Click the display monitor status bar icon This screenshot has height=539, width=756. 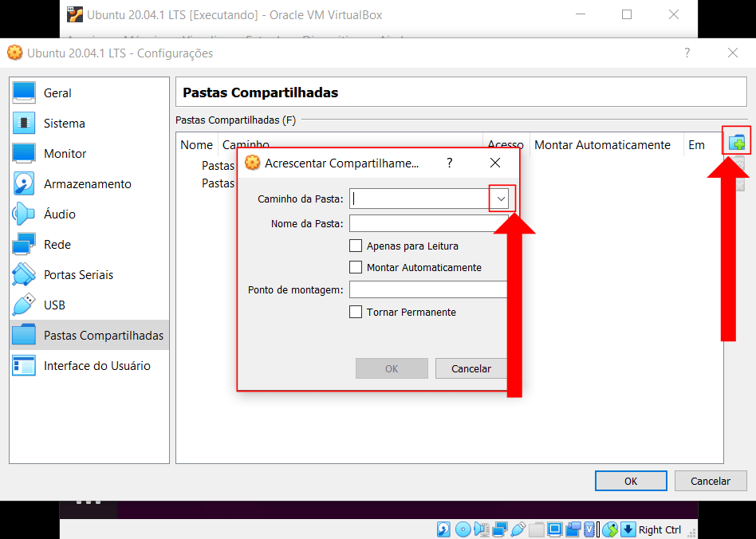click(x=555, y=529)
